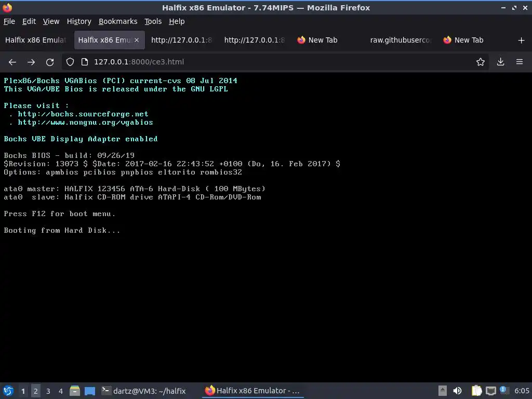The height and width of the screenshot is (399, 532).
Task: Switch to workspace 1
Action: coord(23,391)
